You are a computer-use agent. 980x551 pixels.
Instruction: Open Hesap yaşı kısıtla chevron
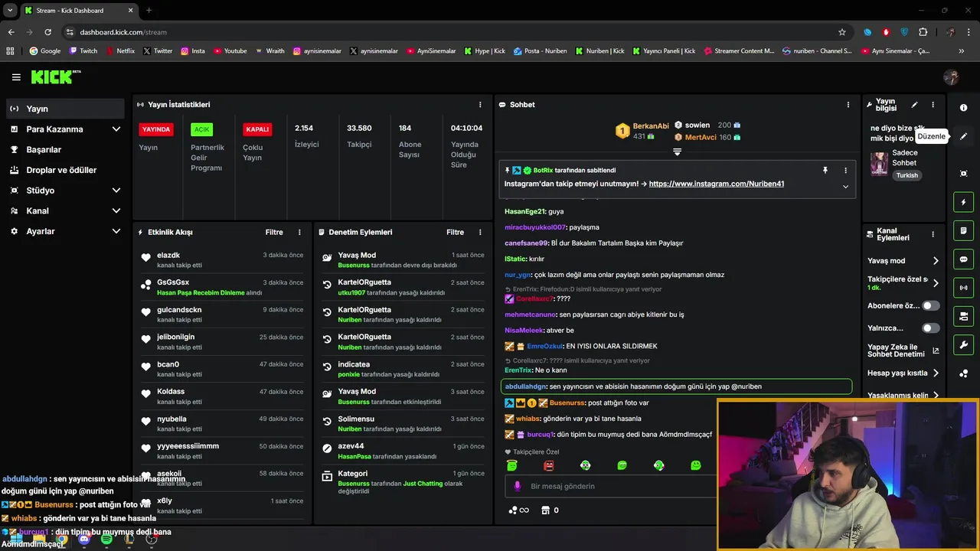pos(936,373)
